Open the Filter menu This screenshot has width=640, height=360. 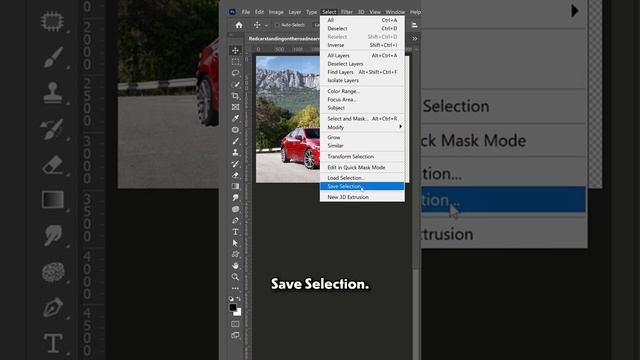click(x=347, y=12)
